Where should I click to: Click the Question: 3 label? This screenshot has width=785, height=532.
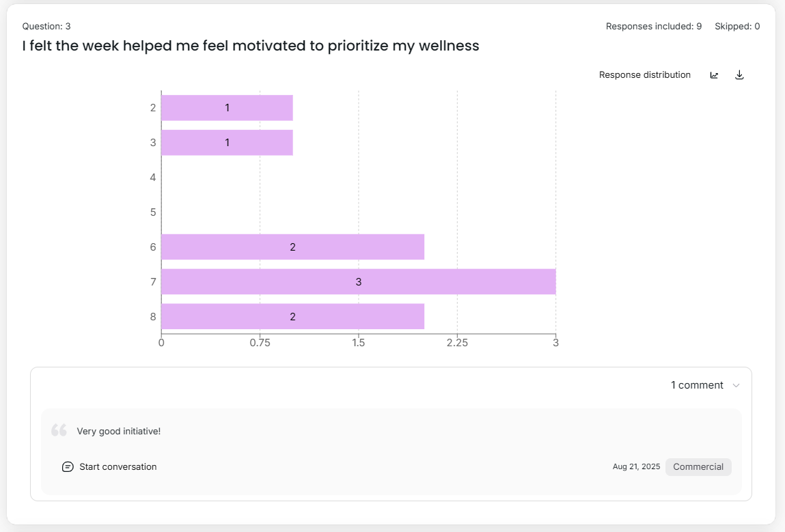[47, 26]
